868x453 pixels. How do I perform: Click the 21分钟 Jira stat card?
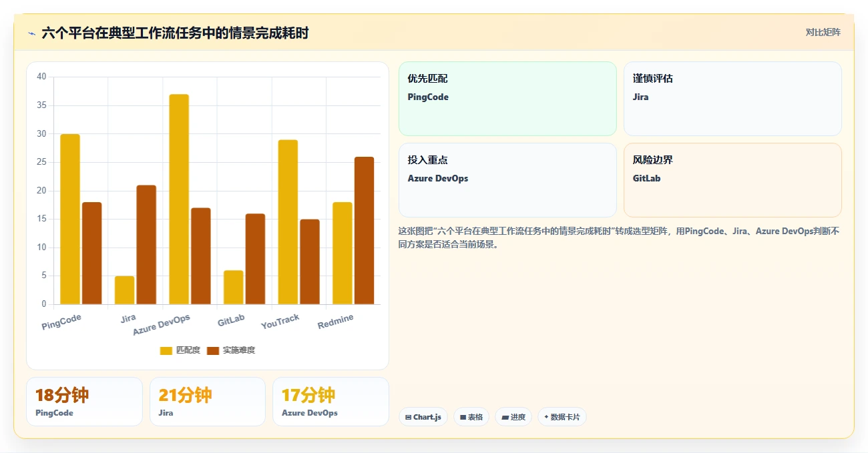pos(208,402)
